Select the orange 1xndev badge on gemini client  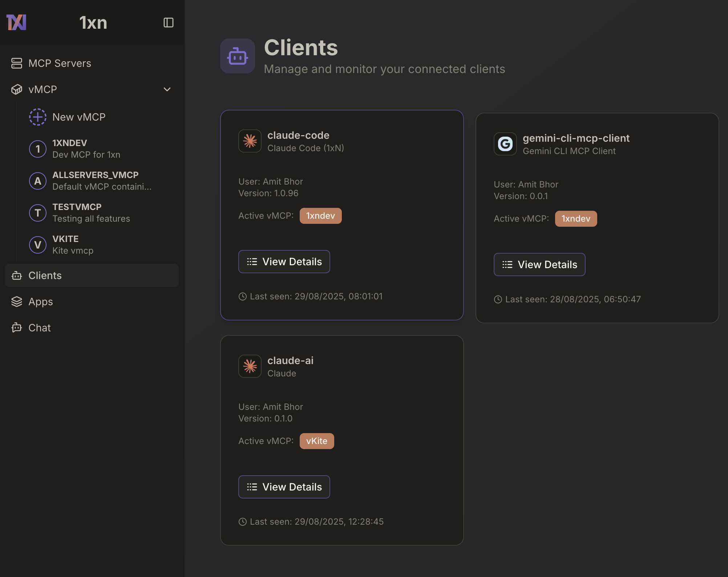click(576, 218)
